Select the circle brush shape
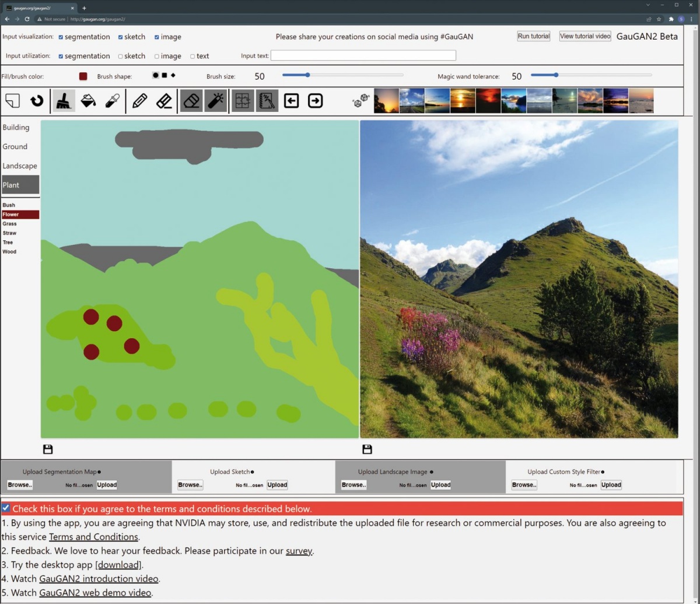This screenshot has height=604, width=700. click(x=156, y=75)
